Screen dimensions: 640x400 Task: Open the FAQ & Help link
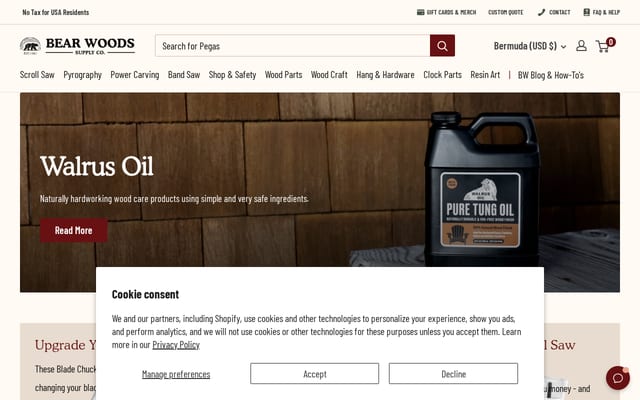602,12
